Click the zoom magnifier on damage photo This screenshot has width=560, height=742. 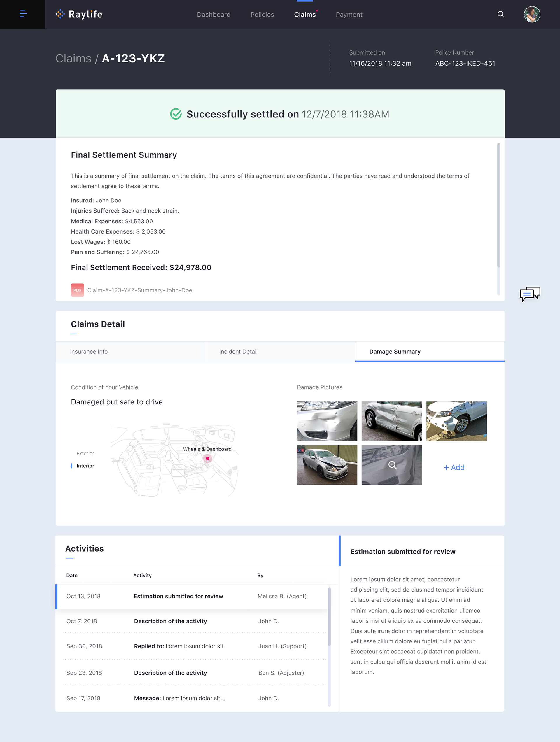click(392, 465)
